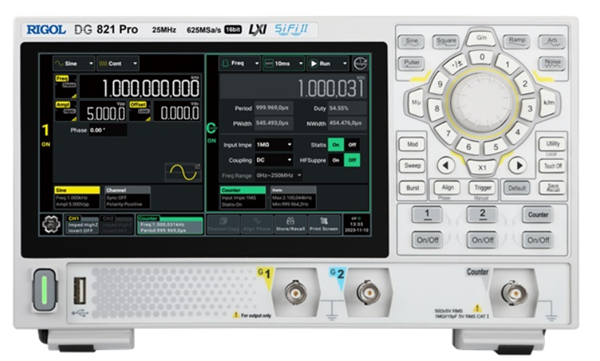Hit the Save/Recall hardware key
The height and width of the screenshot is (361, 600).
click(x=552, y=188)
